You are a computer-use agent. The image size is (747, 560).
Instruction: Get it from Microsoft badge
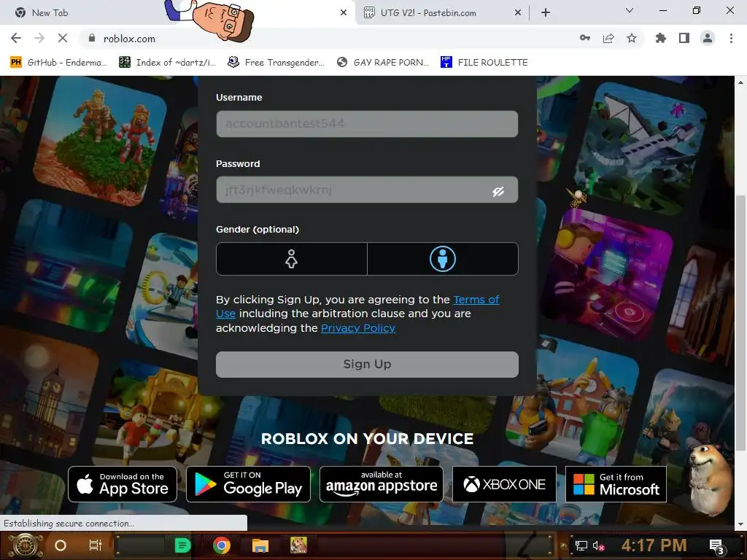point(616,484)
